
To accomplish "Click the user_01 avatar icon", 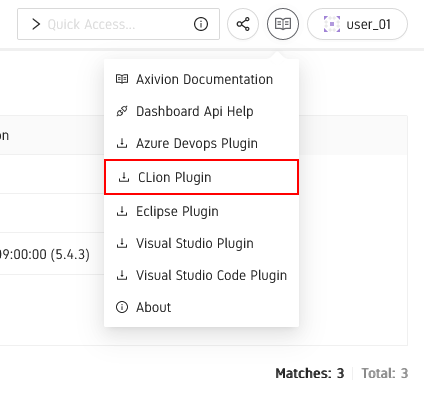I will (x=332, y=24).
